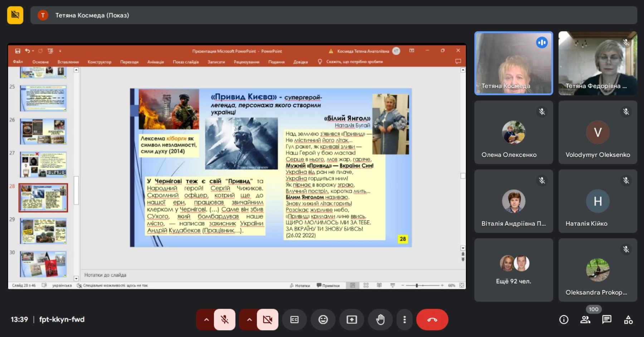Open more options three-dot menu
Image resolution: width=644 pixels, height=337 pixels.
tap(405, 319)
